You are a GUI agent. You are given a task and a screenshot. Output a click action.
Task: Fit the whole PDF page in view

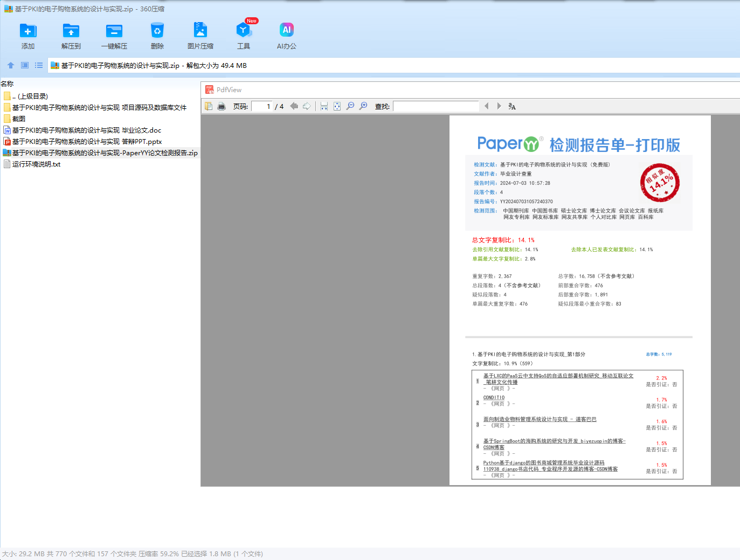[x=337, y=106]
